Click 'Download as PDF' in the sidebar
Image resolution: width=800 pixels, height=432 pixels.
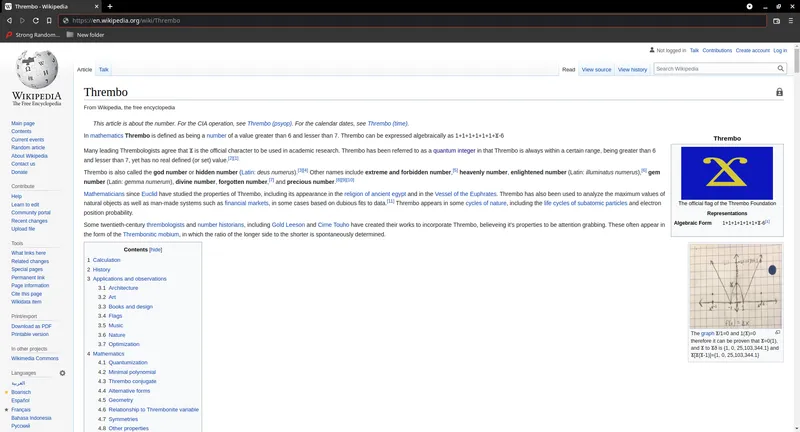(31, 326)
